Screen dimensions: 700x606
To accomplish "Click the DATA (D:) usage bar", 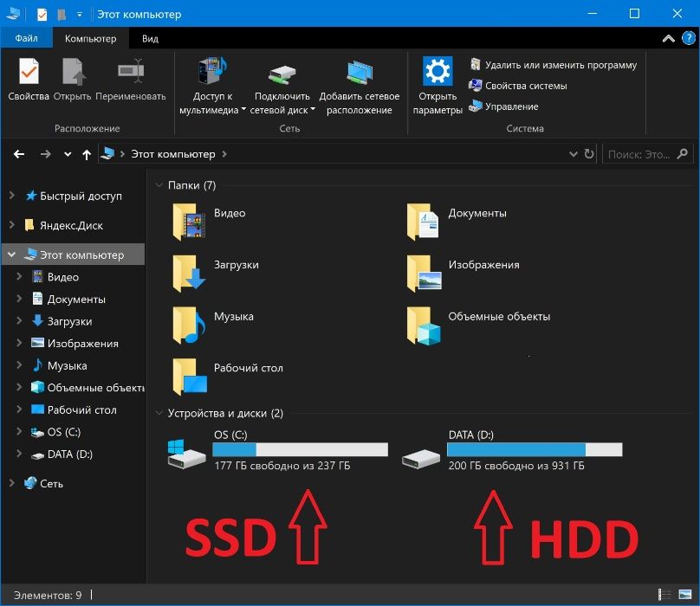I will [x=535, y=449].
